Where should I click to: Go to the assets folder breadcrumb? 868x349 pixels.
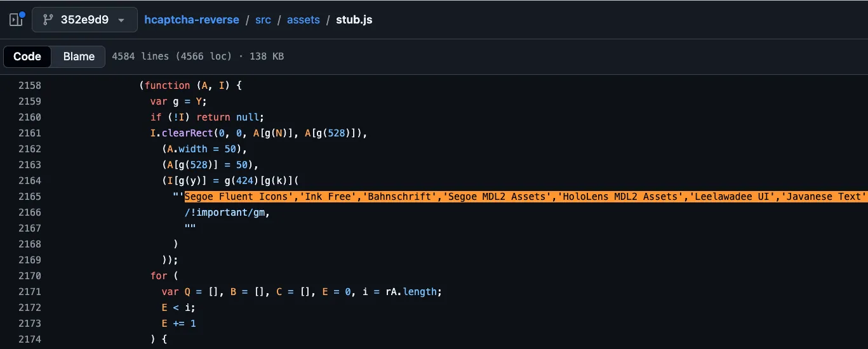(304, 20)
